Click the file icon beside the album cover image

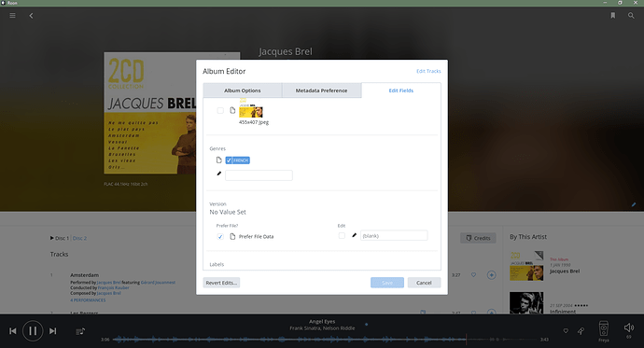232,110
